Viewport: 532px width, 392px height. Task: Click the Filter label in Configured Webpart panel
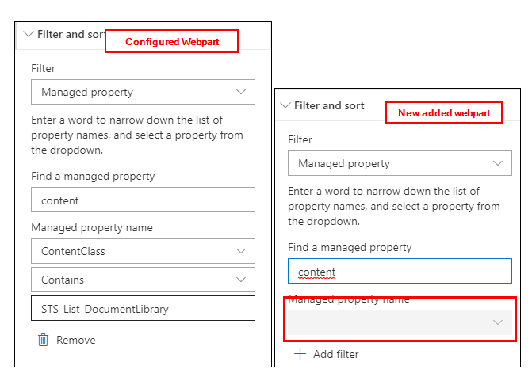coord(43,68)
